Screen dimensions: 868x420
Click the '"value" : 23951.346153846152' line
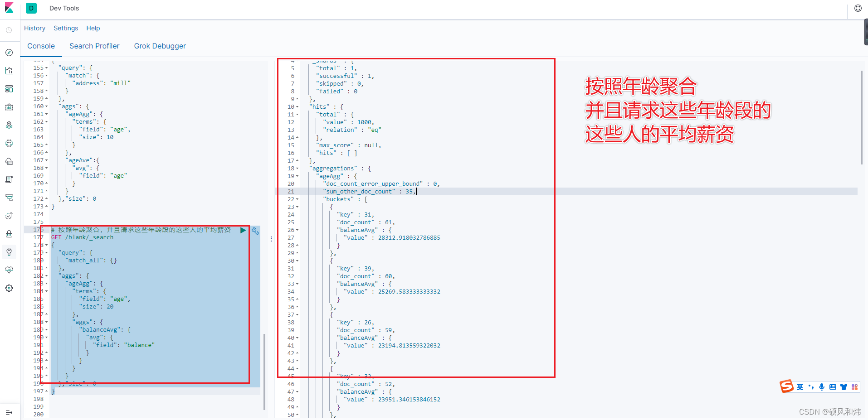coord(392,400)
